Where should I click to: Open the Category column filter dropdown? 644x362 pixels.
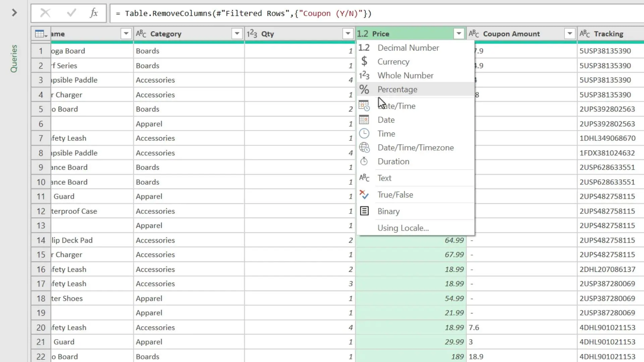coord(237,34)
